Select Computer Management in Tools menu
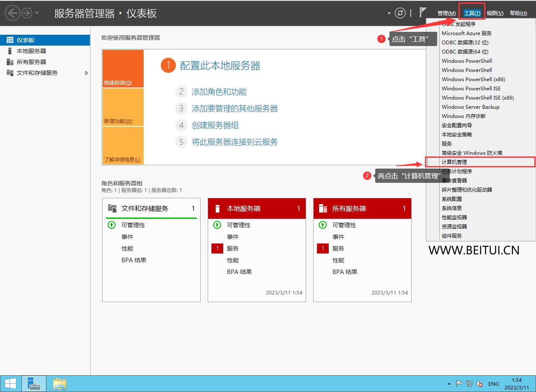This screenshot has height=392, width=536. [x=454, y=162]
